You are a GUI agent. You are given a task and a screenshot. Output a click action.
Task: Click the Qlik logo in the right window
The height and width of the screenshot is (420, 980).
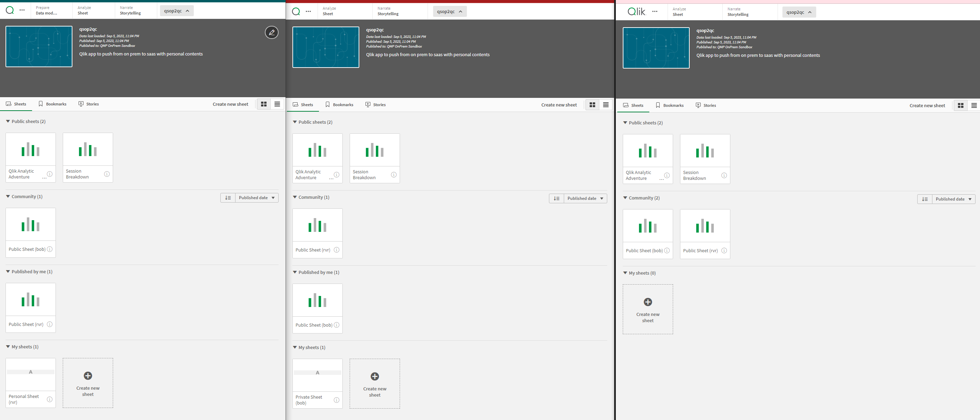636,12
